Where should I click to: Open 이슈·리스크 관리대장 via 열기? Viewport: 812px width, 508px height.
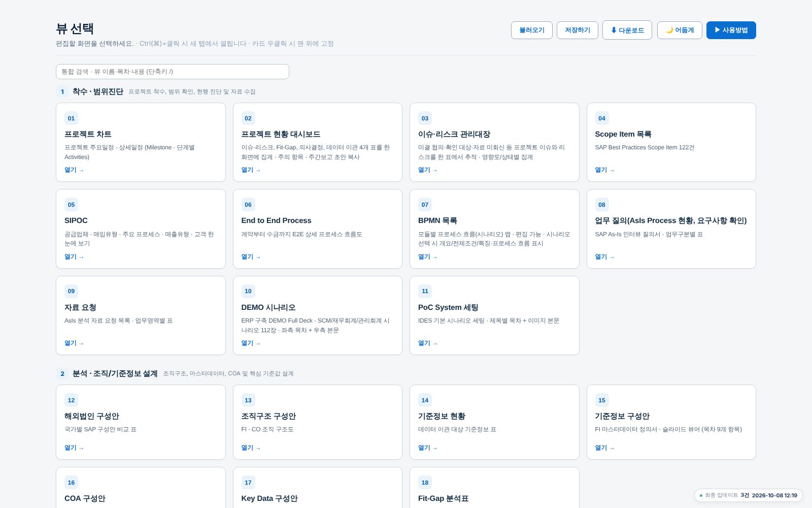click(x=428, y=170)
